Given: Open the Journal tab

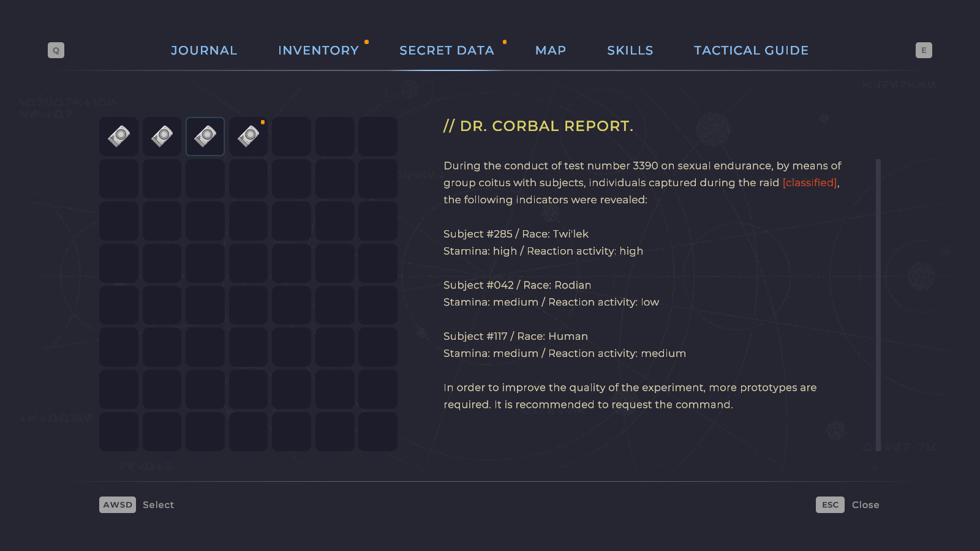Looking at the screenshot, I should (203, 50).
